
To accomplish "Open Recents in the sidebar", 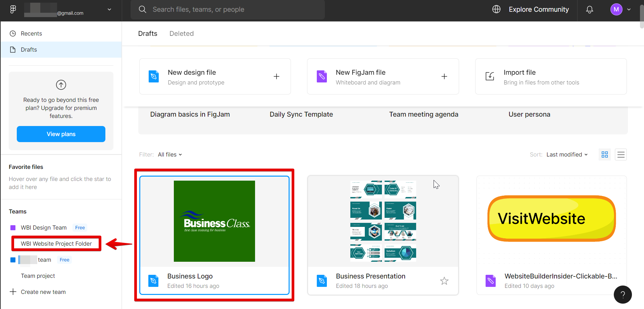I will click(x=31, y=34).
